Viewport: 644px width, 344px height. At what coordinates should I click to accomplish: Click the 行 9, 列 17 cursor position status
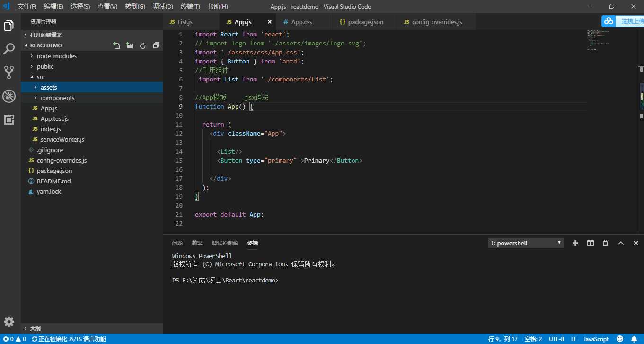pos(503,339)
